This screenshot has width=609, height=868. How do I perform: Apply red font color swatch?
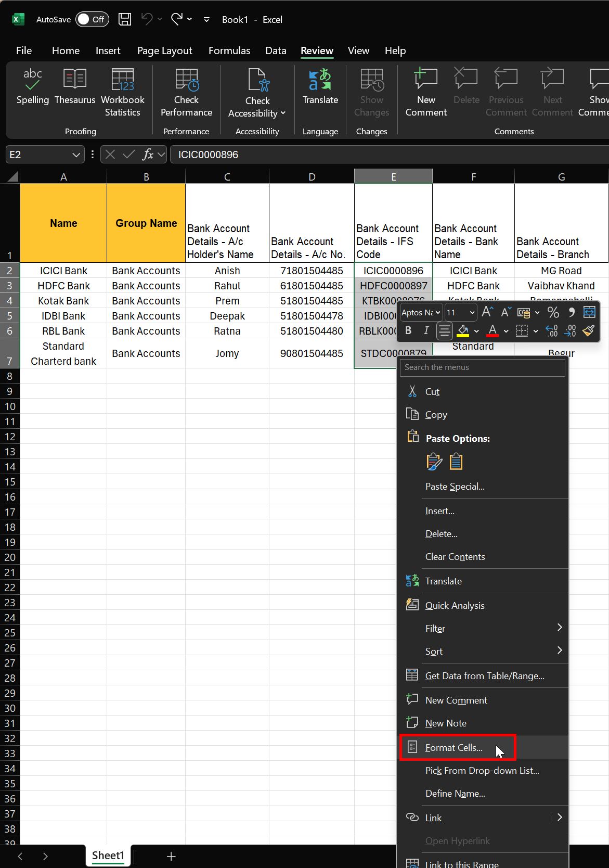click(x=493, y=330)
